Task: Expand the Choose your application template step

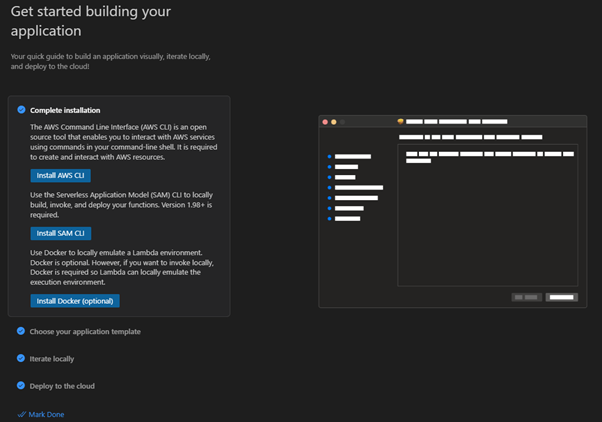Action: (x=85, y=331)
